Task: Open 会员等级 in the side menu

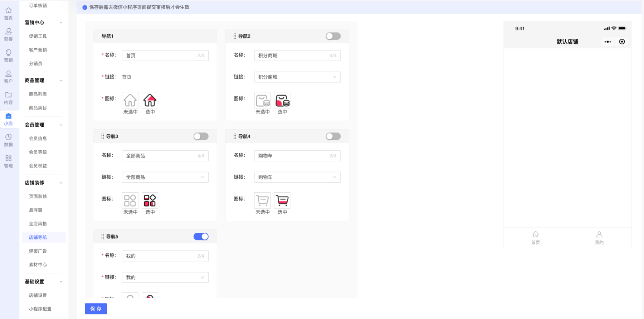Action: click(38, 152)
